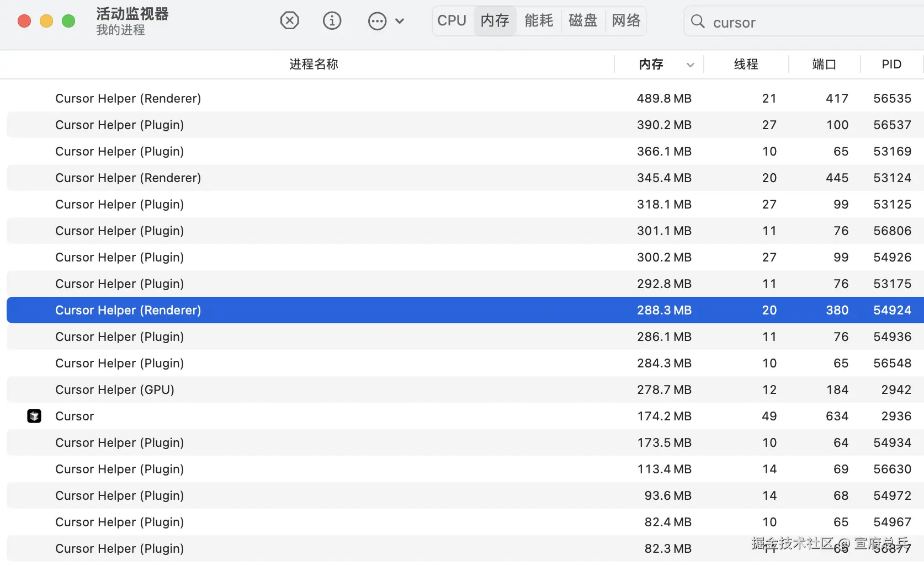Open the process info (i) icon
The image size is (924, 566).
pos(332,20)
